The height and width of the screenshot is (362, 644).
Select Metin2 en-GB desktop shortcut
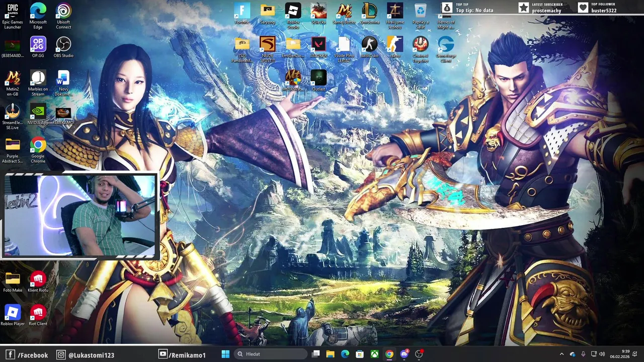pyautogui.click(x=13, y=83)
